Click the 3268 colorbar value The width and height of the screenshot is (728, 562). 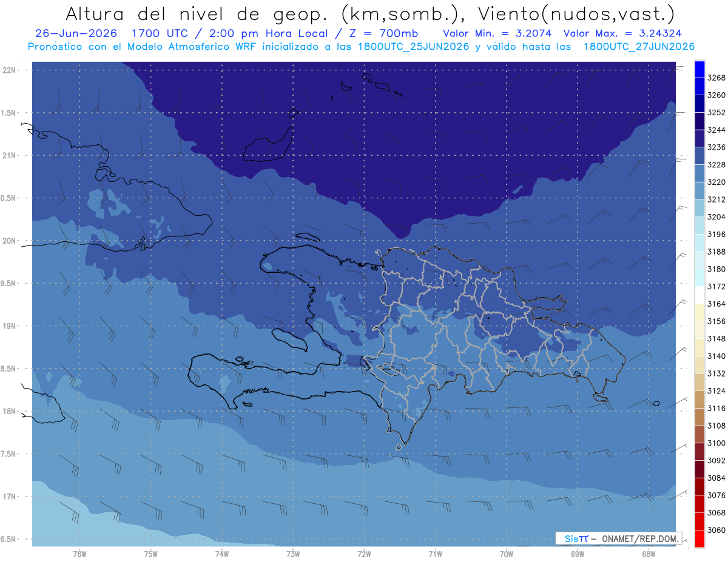pyautogui.click(x=716, y=78)
